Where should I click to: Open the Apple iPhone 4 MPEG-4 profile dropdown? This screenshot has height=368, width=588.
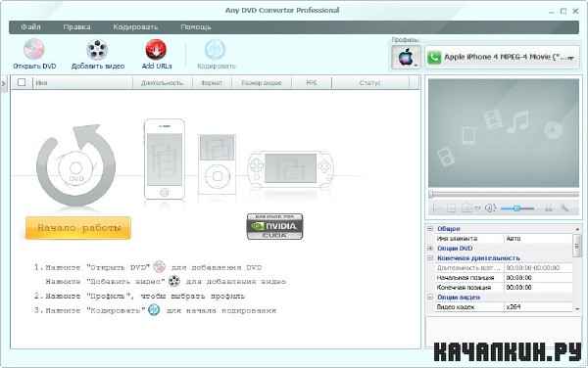click(502, 58)
